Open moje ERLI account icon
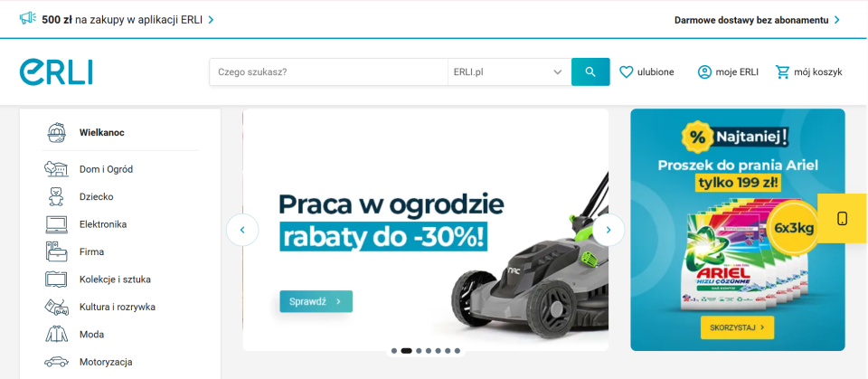868x379 pixels. 704,72
